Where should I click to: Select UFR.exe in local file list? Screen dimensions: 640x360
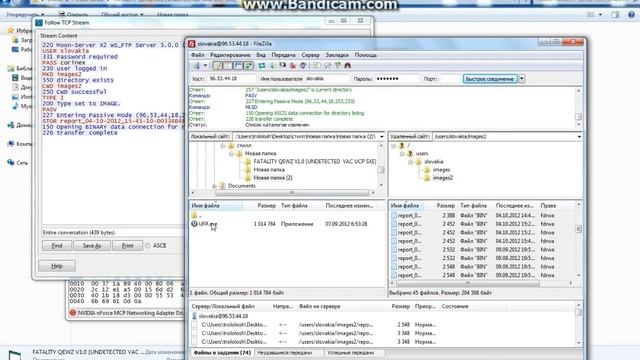(x=208, y=224)
